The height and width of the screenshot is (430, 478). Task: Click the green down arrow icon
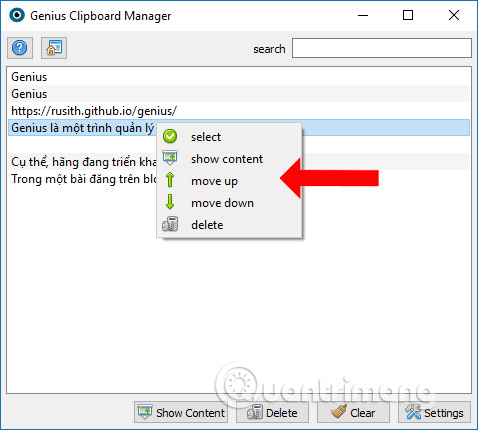pyautogui.click(x=170, y=202)
